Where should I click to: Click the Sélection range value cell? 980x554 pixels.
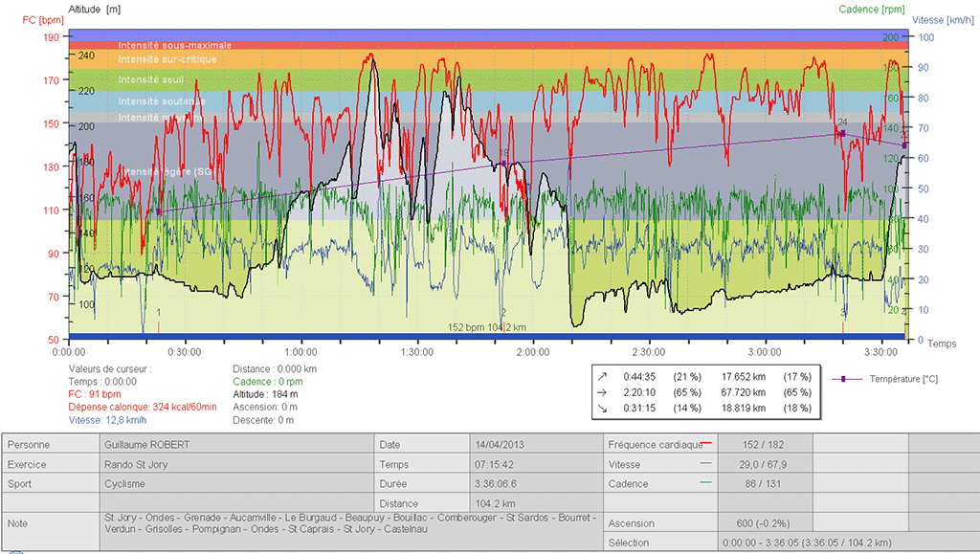pyautogui.click(x=849, y=543)
